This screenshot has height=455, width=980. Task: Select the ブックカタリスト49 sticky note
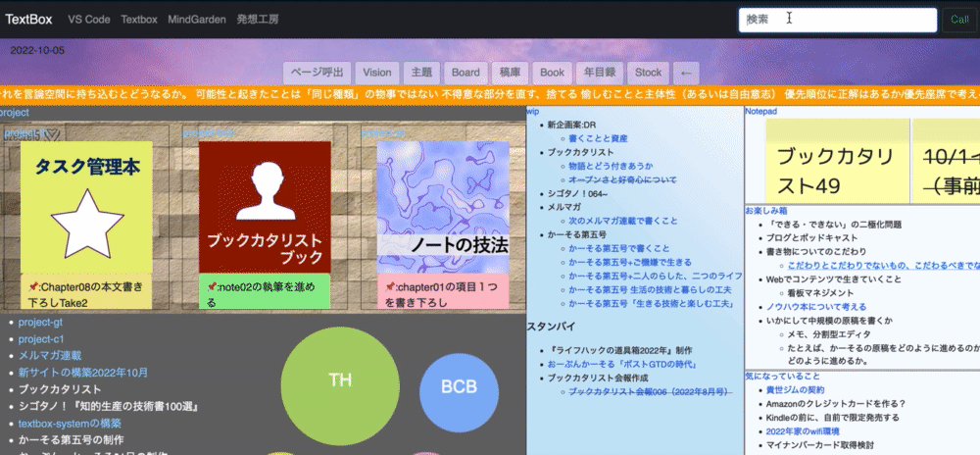coord(838,161)
